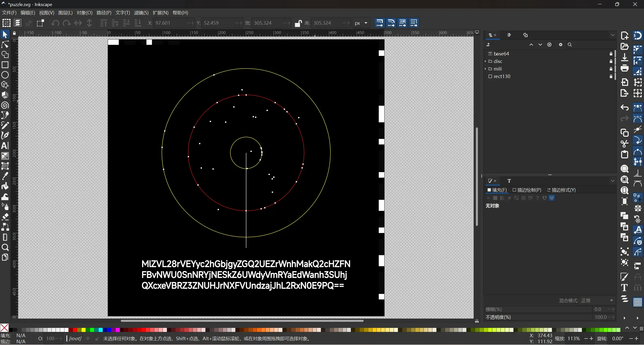Expand the mili layer
Viewport: 644px width, 345px height.
pyautogui.click(x=485, y=69)
